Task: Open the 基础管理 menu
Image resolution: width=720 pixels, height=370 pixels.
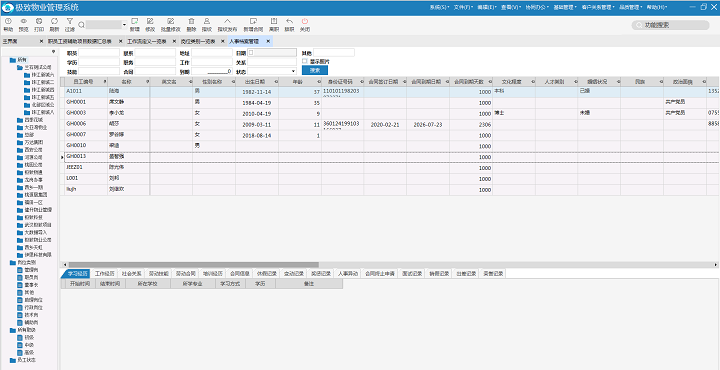Action: (x=565, y=7)
